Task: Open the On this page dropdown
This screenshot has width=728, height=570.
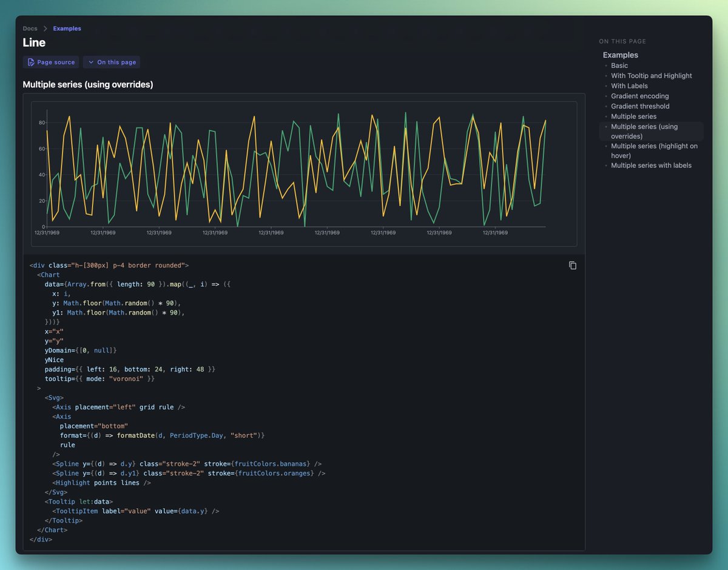Action: [x=112, y=62]
